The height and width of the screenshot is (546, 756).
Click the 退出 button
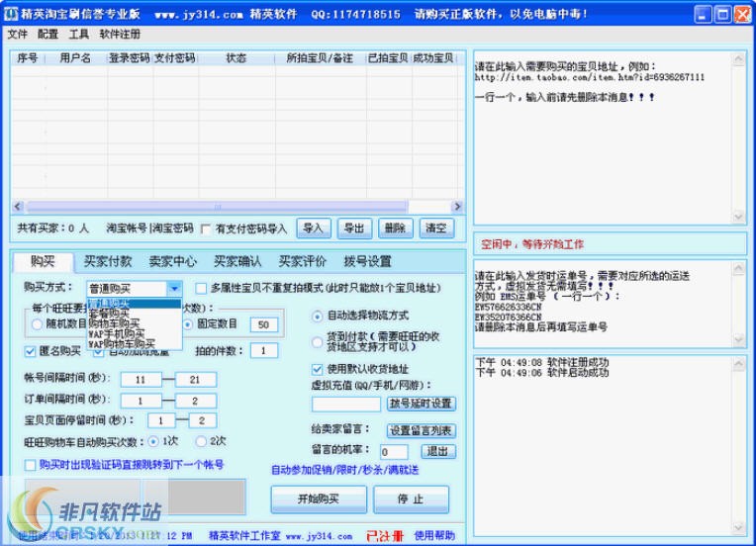click(437, 452)
